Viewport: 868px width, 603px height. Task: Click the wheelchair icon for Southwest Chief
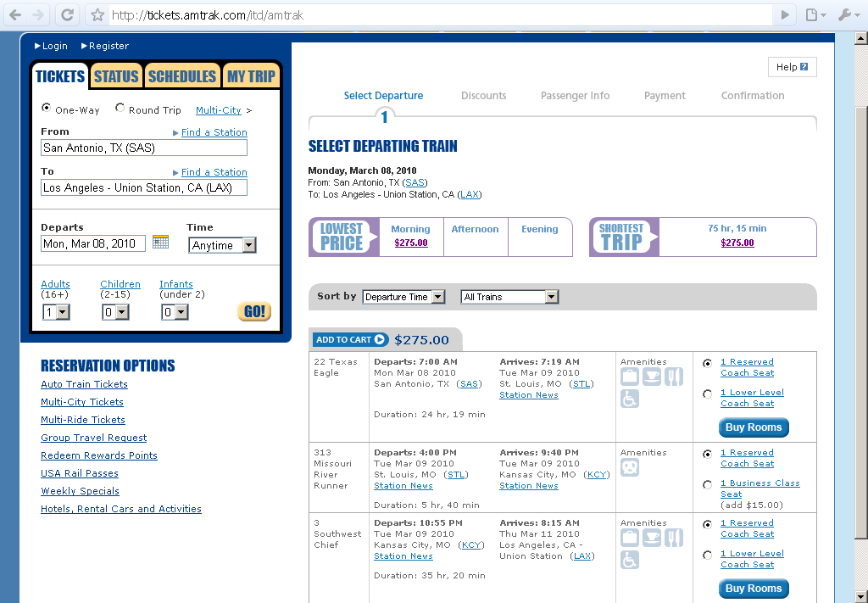point(630,560)
